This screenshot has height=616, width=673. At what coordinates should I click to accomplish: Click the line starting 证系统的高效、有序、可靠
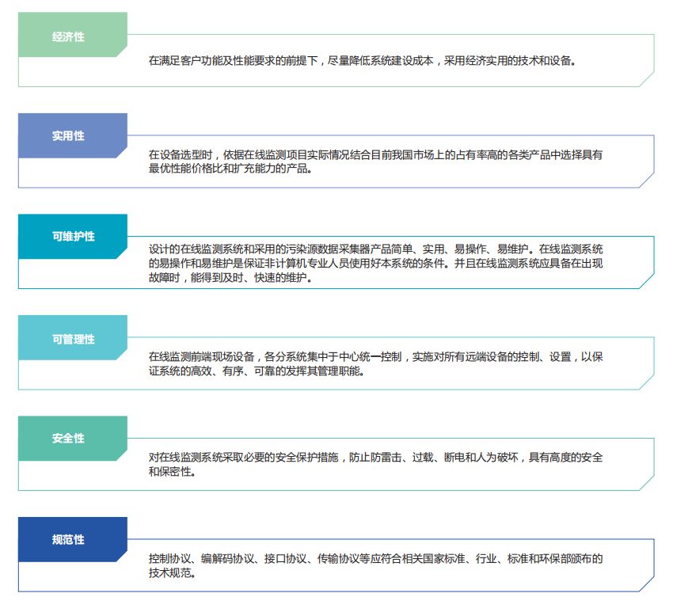[x=257, y=371]
